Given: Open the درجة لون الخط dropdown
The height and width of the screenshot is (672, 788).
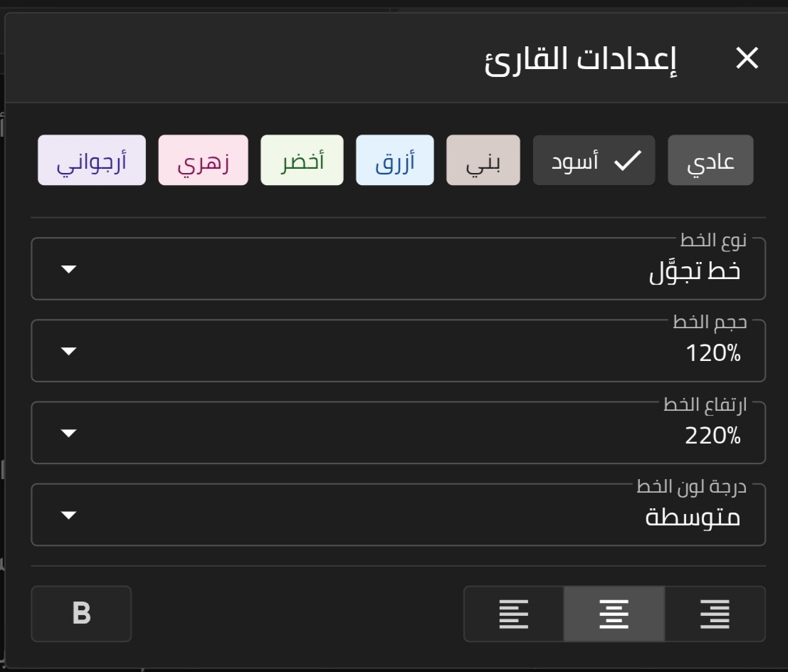Looking at the screenshot, I should click(399, 515).
